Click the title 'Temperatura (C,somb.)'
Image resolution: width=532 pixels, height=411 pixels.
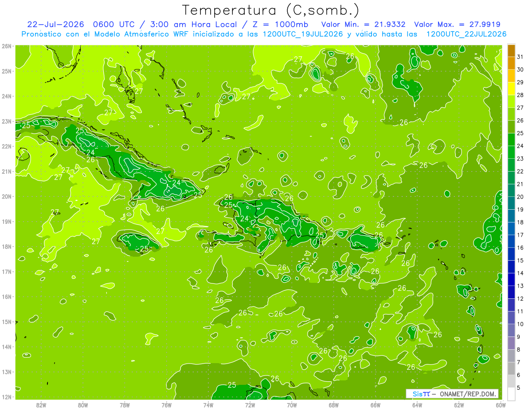point(270,10)
